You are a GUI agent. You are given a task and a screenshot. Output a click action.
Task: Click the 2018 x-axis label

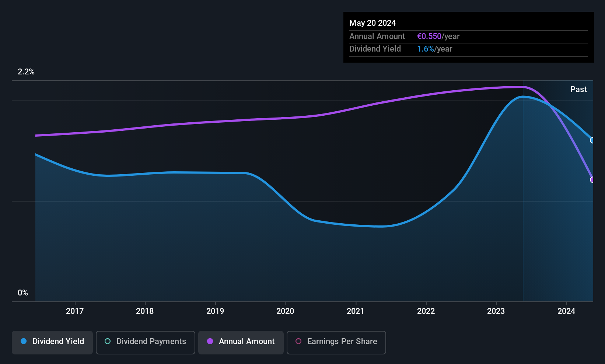coord(145,311)
